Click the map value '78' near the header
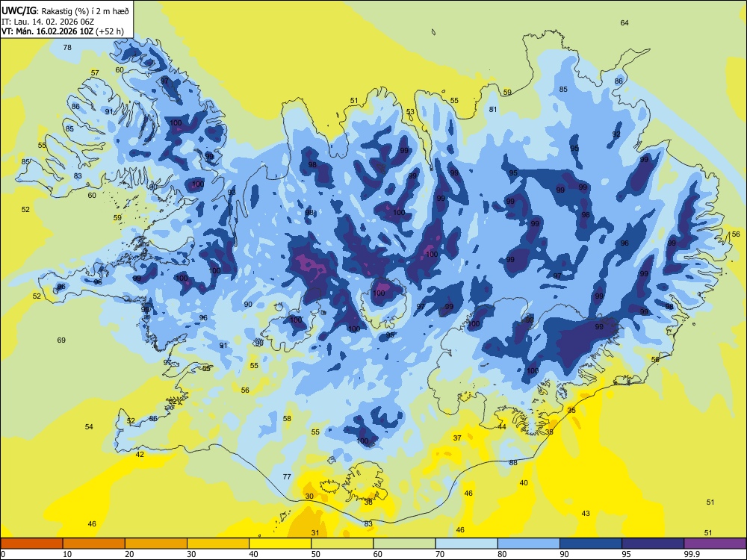 coord(68,47)
